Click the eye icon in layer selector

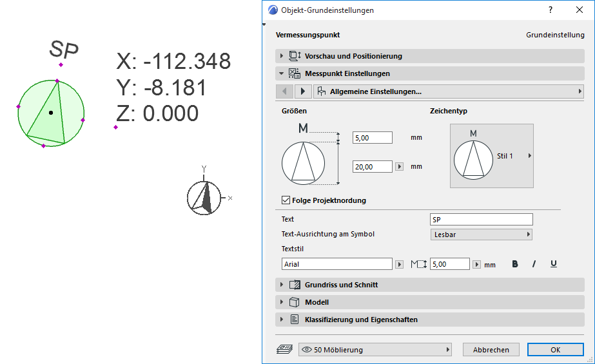point(307,350)
